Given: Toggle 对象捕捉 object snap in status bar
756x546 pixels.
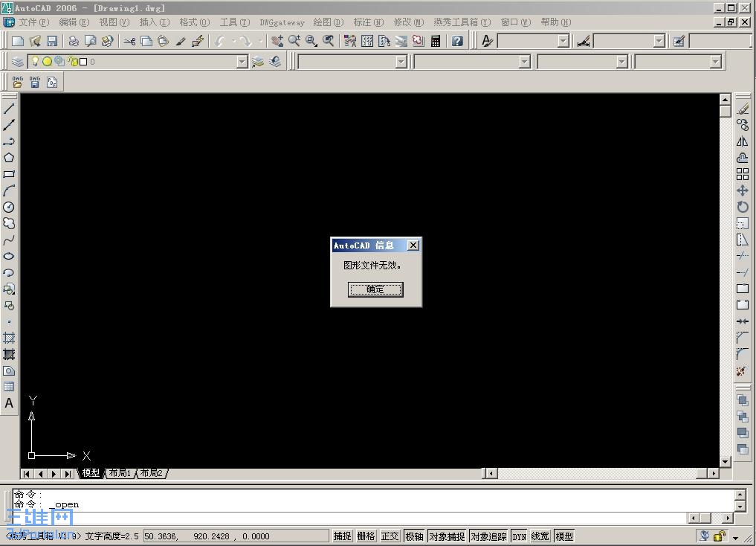Looking at the screenshot, I should (x=447, y=536).
